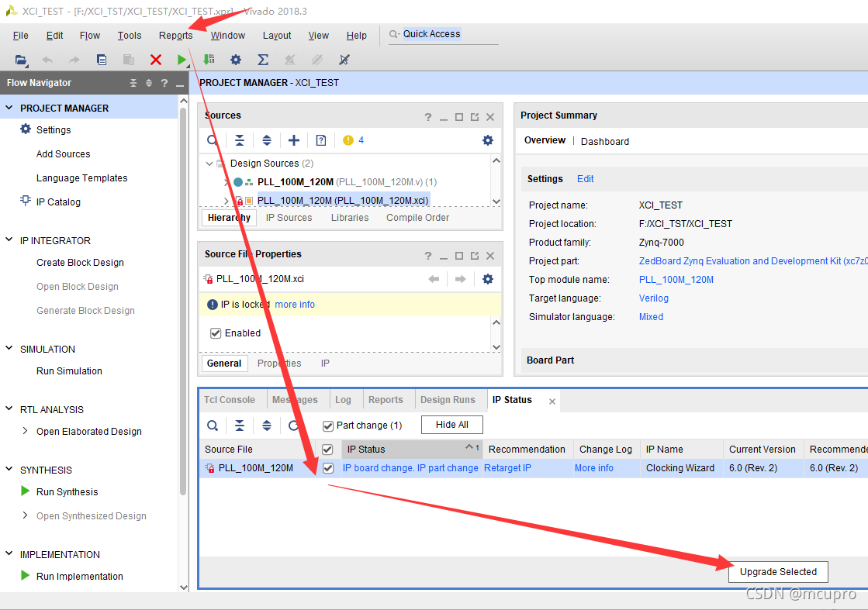Select PLL_100M_120M.xci in Sources tree
This screenshot has width=868, height=610.
(x=343, y=200)
